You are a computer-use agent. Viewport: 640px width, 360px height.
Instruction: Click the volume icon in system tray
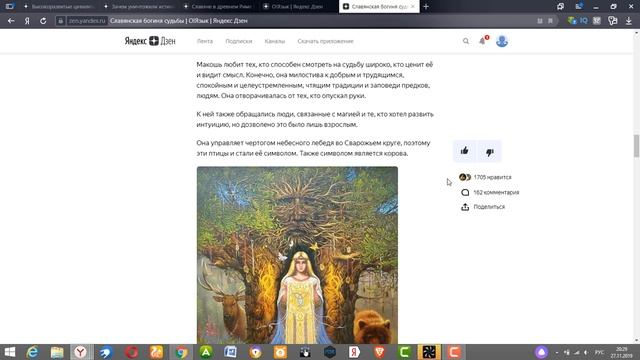click(x=586, y=352)
